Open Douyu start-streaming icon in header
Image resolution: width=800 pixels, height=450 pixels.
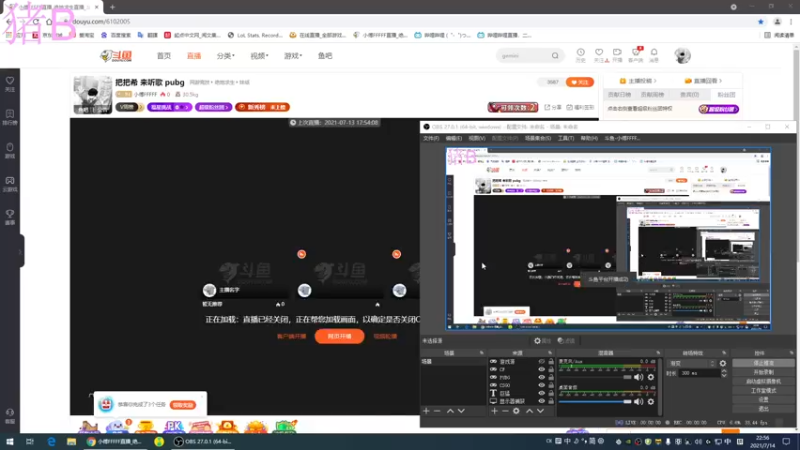617,55
